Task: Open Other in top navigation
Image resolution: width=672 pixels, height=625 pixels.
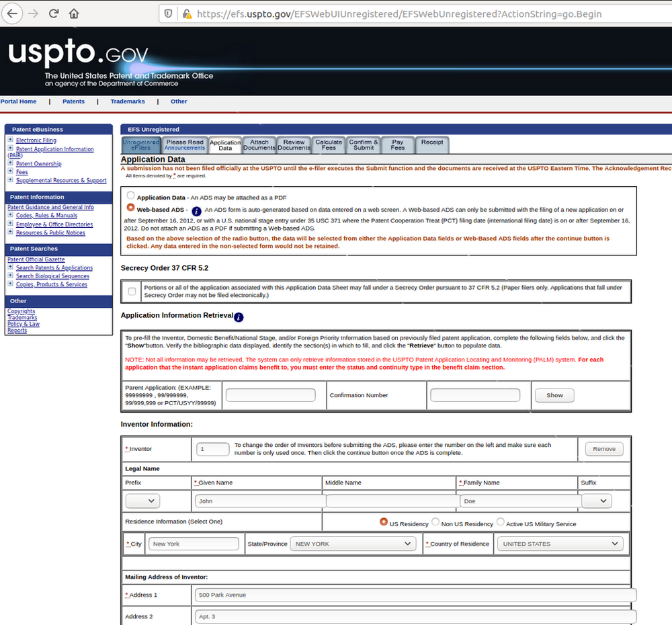Action: [x=179, y=101]
